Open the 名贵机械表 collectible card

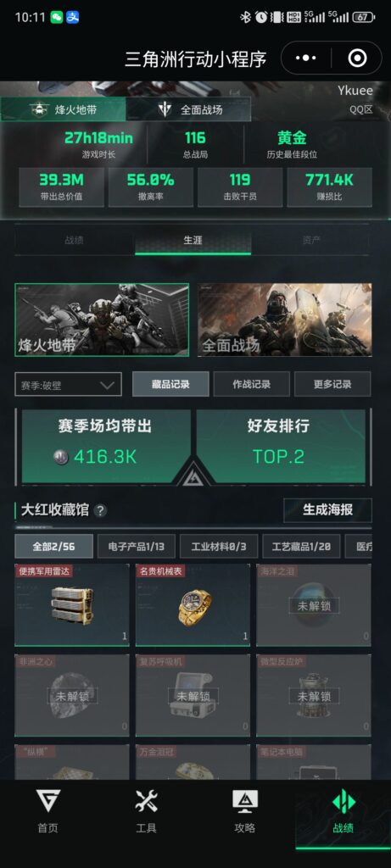pyautogui.click(x=193, y=605)
